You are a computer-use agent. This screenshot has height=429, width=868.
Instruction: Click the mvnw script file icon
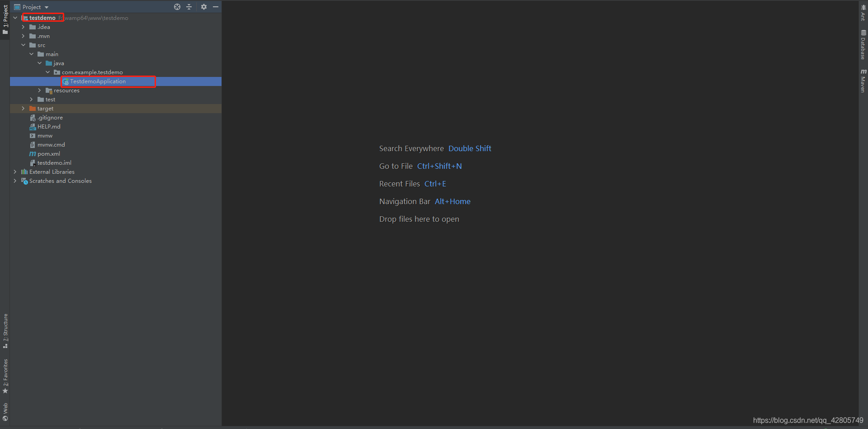33,136
